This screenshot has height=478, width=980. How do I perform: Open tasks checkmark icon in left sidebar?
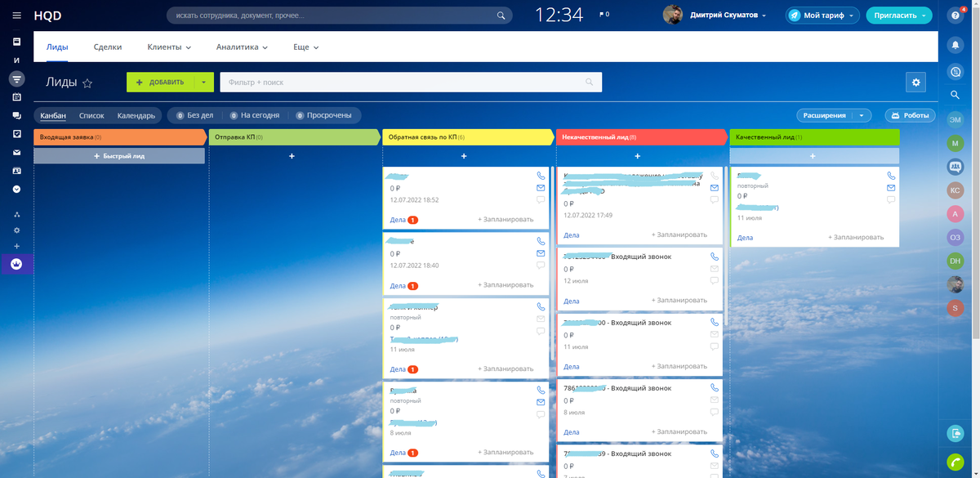click(x=16, y=134)
